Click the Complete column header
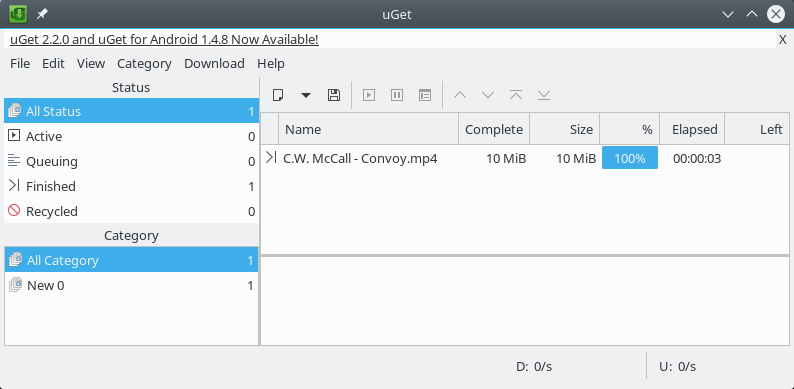Screen dimensions: 794x389 pyautogui.click(x=494, y=129)
